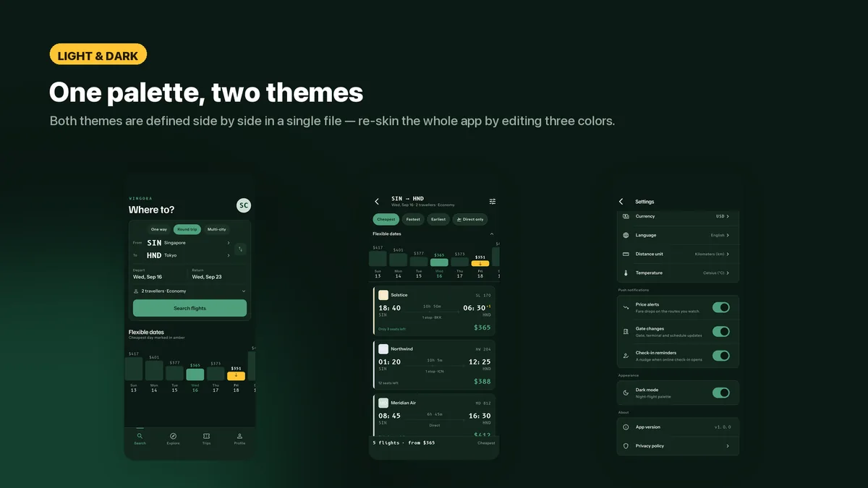The width and height of the screenshot is (868, 488).
Task: Open the Language English selector
Action: tap(720, 235)
